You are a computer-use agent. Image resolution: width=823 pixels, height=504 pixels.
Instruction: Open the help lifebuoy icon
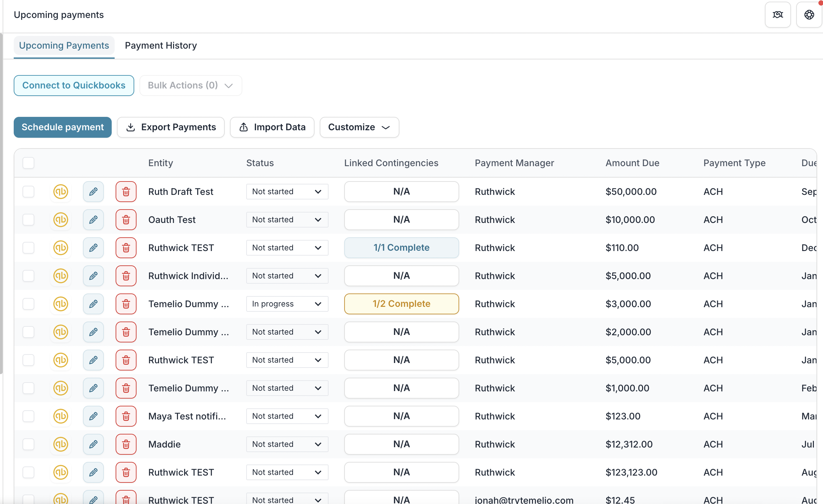[809, 15]
